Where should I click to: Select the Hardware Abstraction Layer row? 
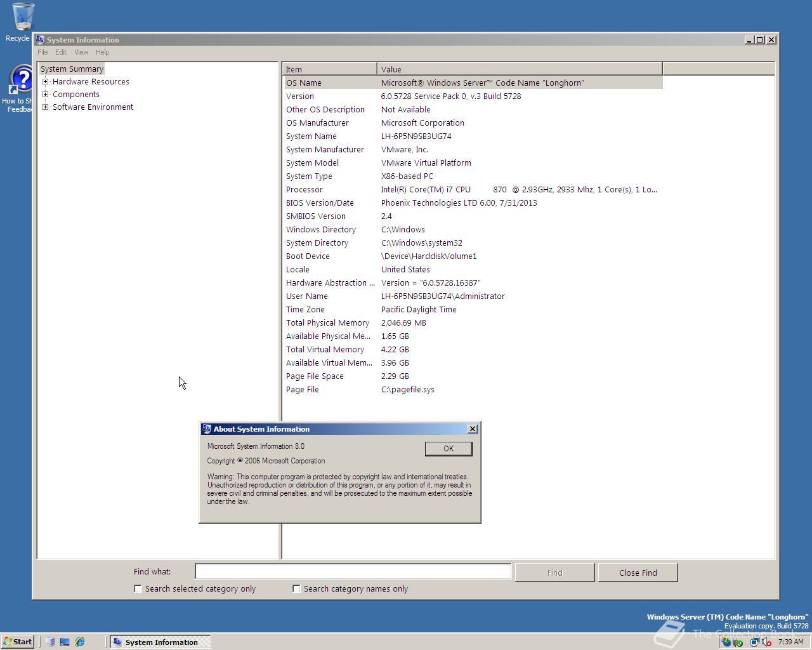pos(473,282)
